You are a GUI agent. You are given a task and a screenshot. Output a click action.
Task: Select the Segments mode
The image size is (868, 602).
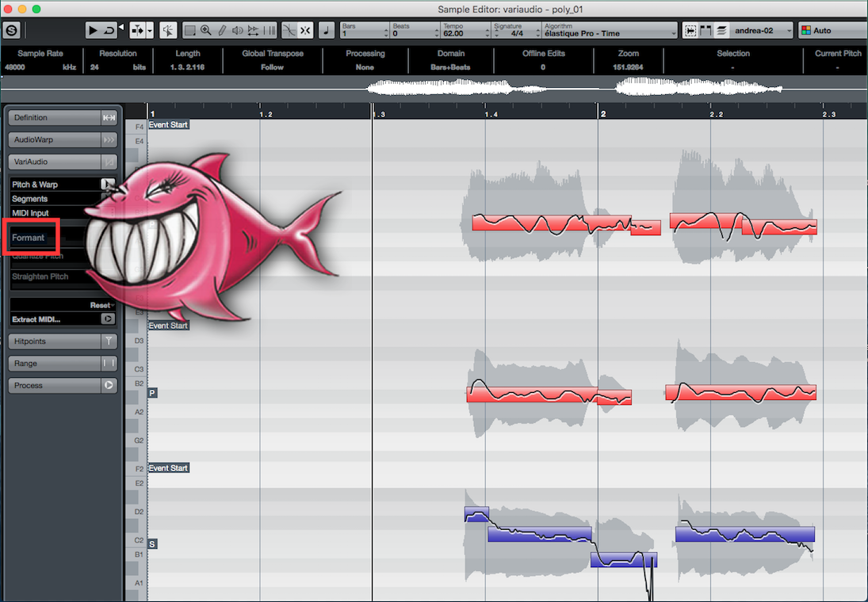coord(30,199)
